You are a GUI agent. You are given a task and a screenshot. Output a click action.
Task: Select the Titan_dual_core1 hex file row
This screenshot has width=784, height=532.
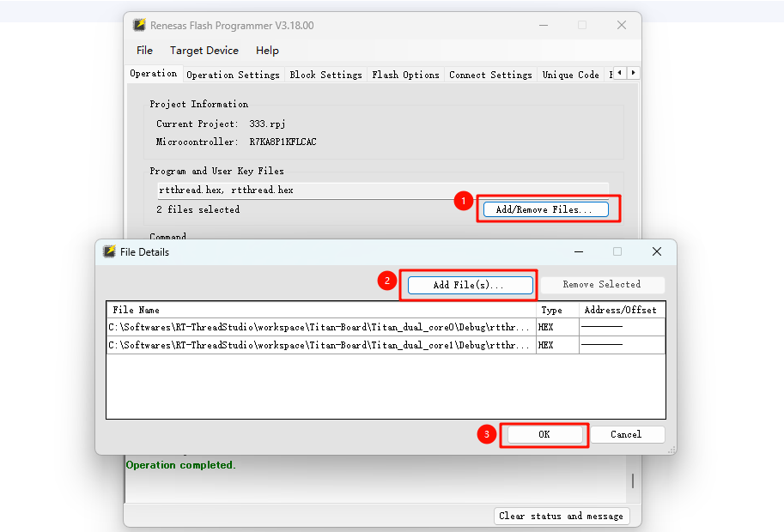pyautogui.click(x=319, y=345)
